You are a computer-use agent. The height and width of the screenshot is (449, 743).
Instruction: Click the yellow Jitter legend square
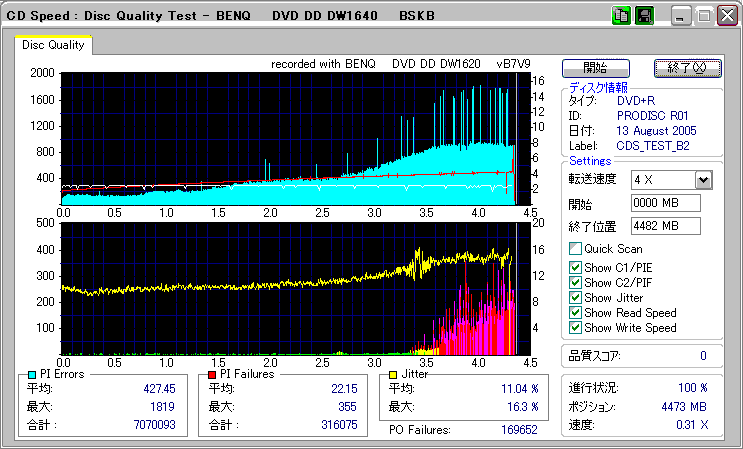395,374
